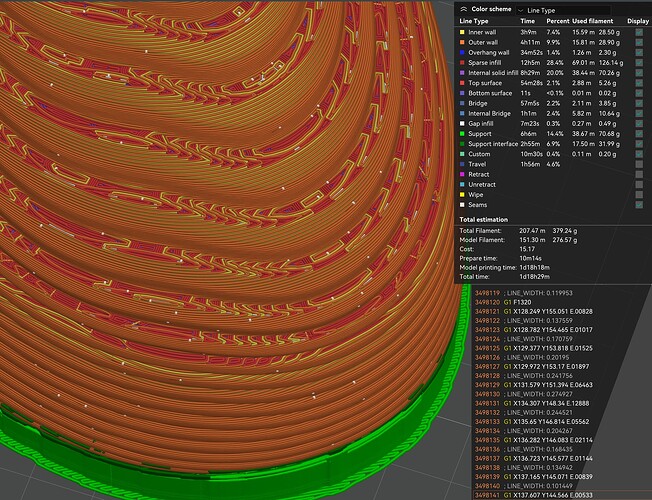The width and height of the screenshot is (652, 500).
Task: Select G-code line 3498135
Action: 534,440
